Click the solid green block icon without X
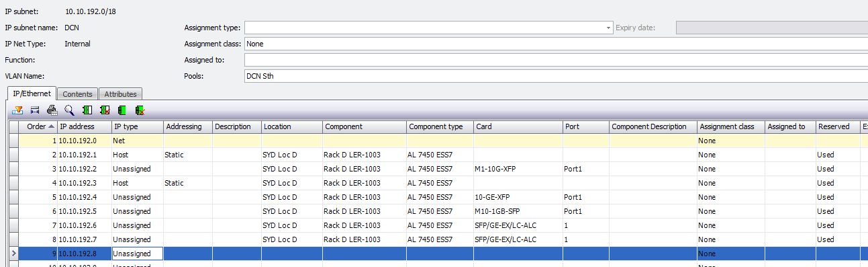This screenshot has width=868, height=267. click(122, 110)
